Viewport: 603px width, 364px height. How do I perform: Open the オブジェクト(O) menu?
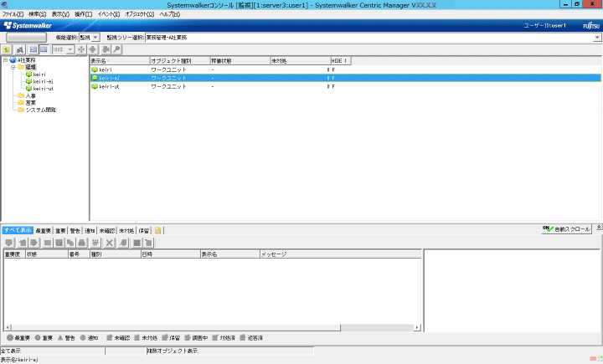[x=140, y=14]
